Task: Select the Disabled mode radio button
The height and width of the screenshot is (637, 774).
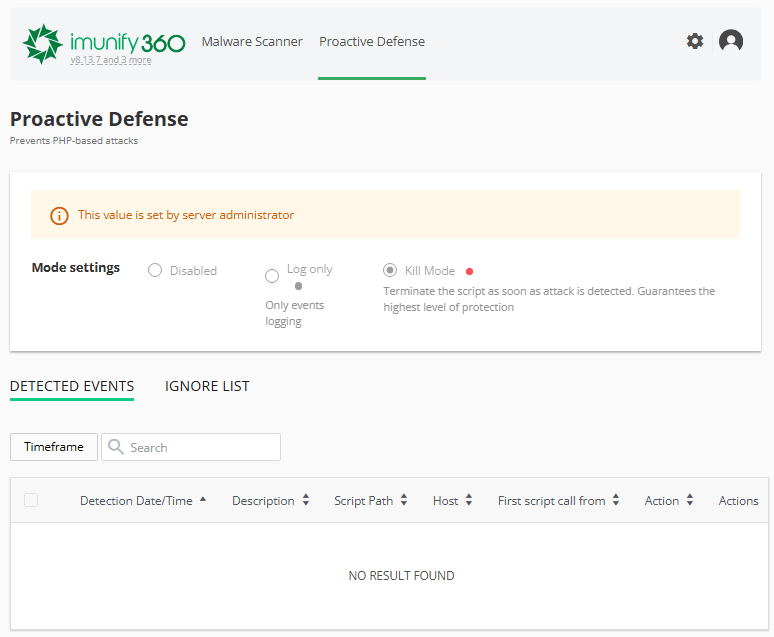Action: 155,270
